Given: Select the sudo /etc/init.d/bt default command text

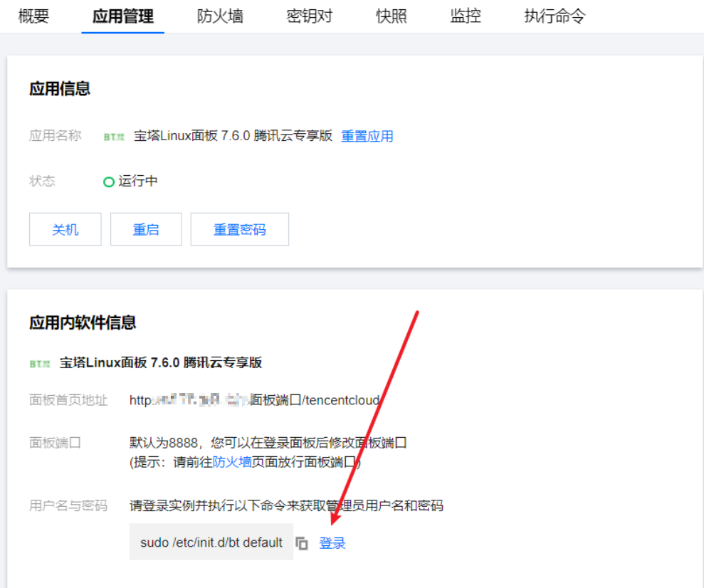Looking at the screenshot, I should pos(211,542).
